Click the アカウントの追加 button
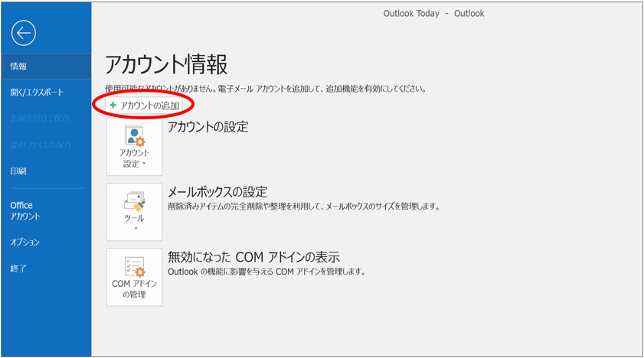The width and height of the screenshot is (644, 358). pyautogui.click(x=144, y=106)
